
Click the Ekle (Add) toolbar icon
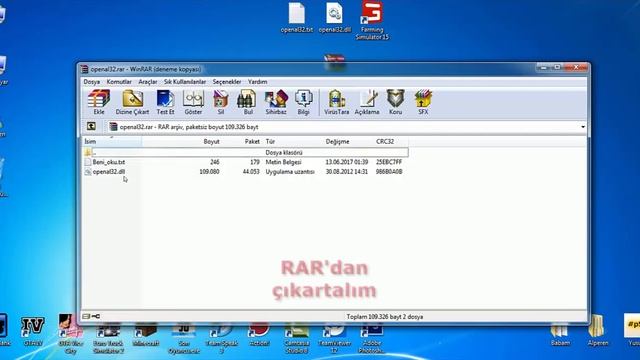point(99,102)
